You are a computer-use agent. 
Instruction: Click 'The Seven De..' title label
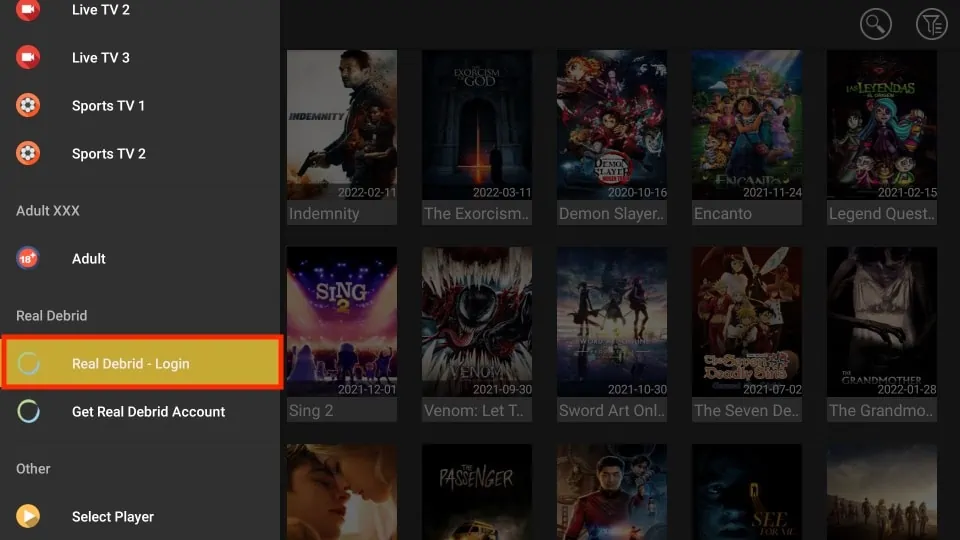click(x=746, y=411)
